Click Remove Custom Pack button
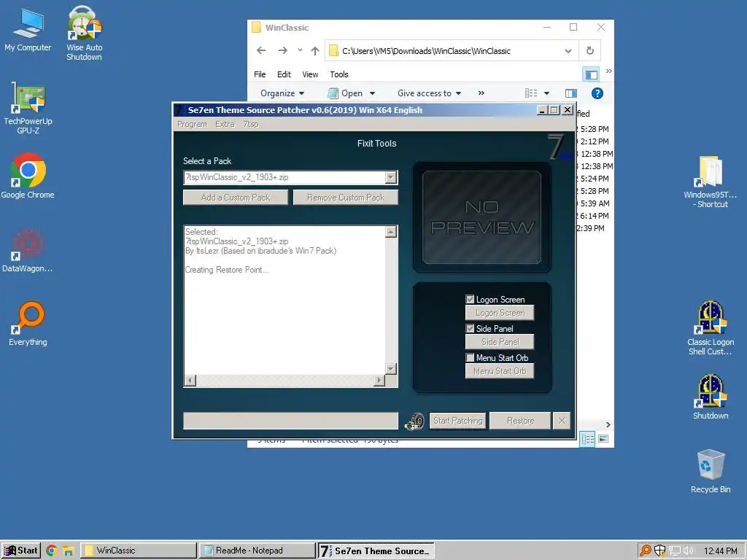Viewport: 747px width, 560px height. pos(345,198)
